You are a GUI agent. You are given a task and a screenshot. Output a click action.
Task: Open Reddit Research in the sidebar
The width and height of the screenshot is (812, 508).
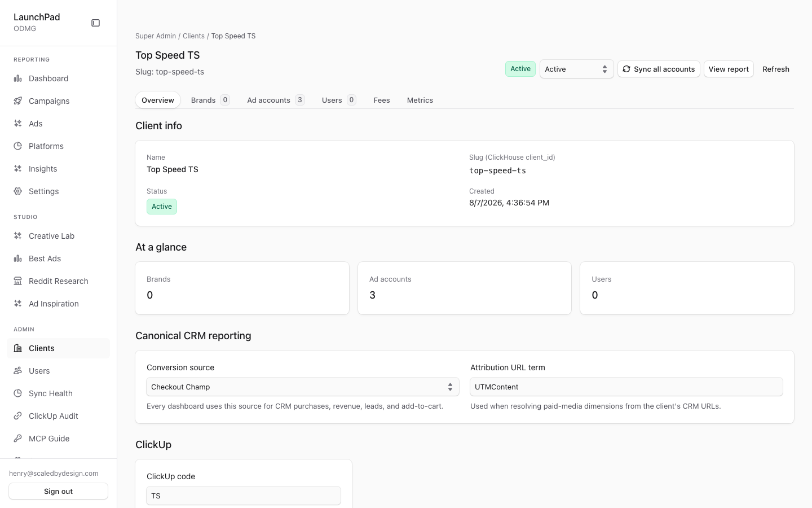(59, 281)
